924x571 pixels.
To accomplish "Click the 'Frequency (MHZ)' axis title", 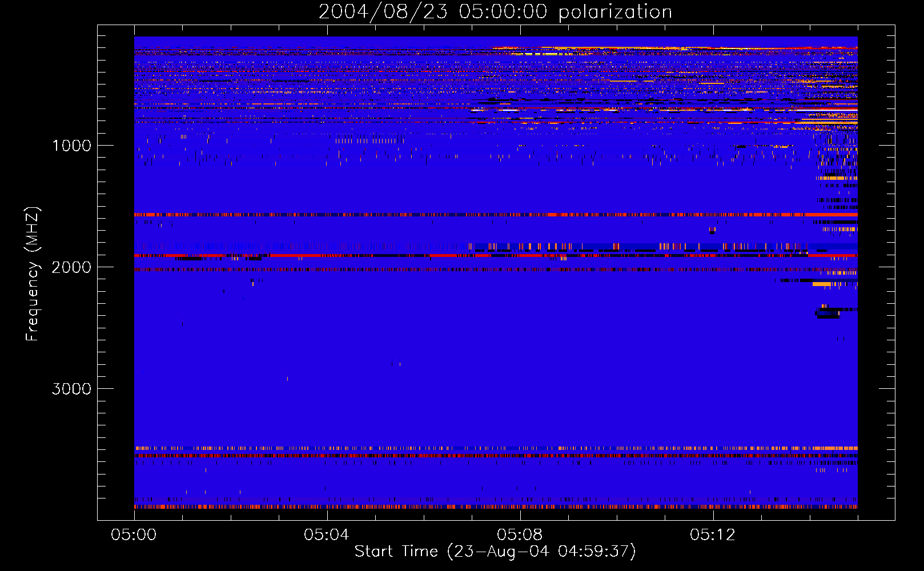I will [x=33, y=274].
